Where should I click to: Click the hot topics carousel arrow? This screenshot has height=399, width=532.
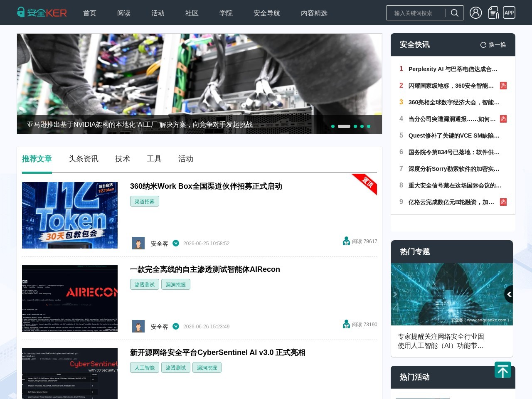tap(509, 294)
